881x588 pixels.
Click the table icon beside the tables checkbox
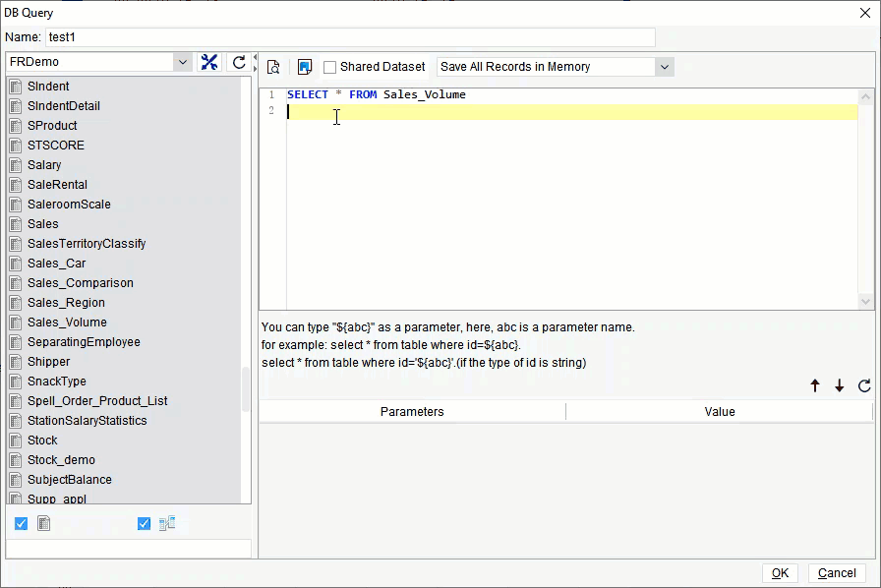43,523
